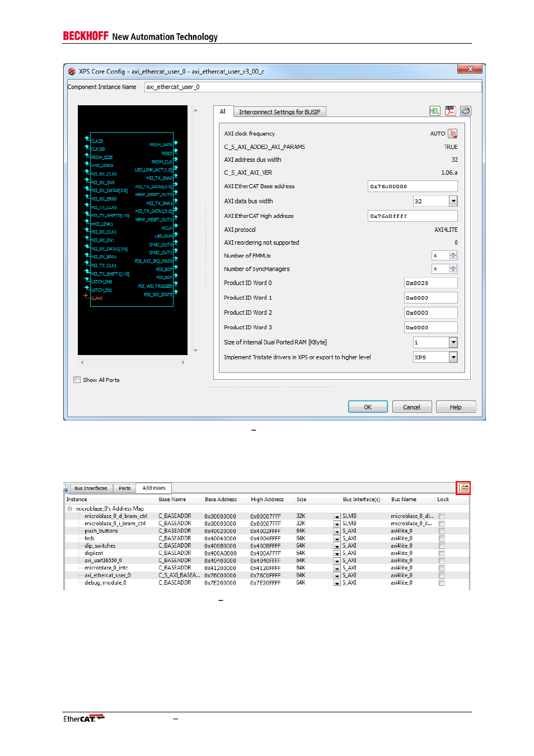Open bus interface dropdown for axi_ethercat_user_0

(x=337, y=575)
